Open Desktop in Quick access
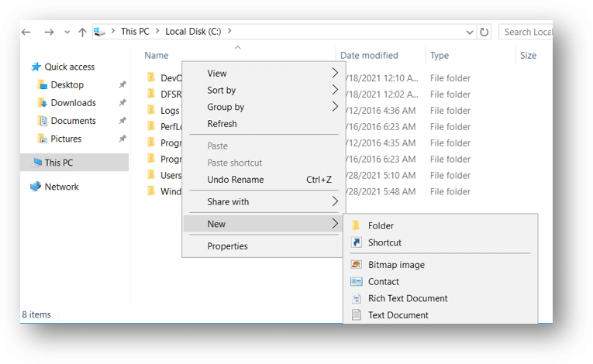 [67, 84]
